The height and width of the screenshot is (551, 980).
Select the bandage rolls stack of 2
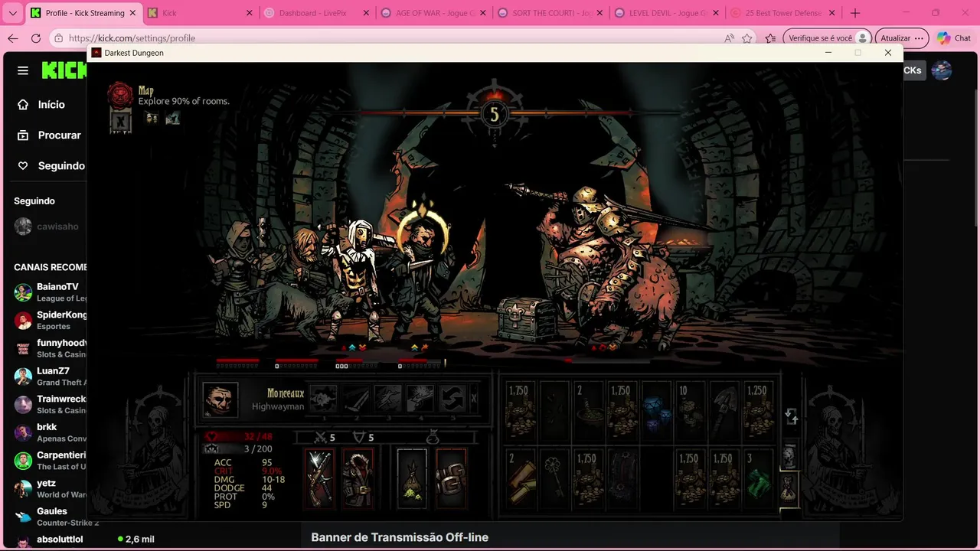(x=521, y=478)
